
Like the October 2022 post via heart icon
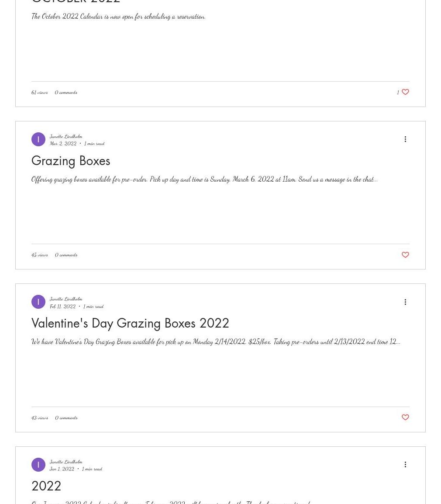(x=405, y=92)
